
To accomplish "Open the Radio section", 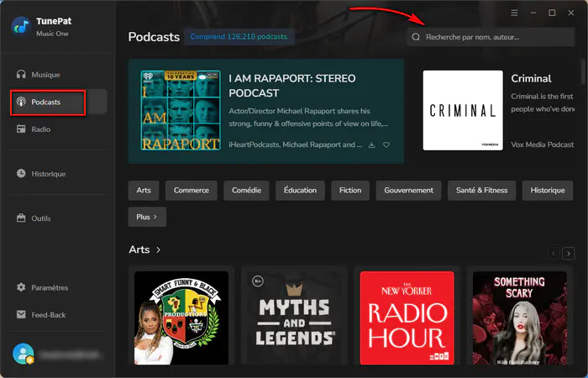I will [x=40, y=129].
